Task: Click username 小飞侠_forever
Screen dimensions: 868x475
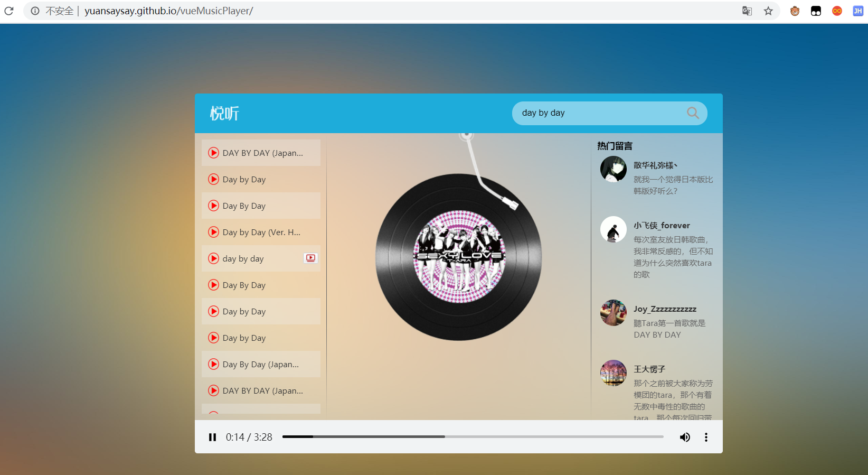Action: [662, 225]
